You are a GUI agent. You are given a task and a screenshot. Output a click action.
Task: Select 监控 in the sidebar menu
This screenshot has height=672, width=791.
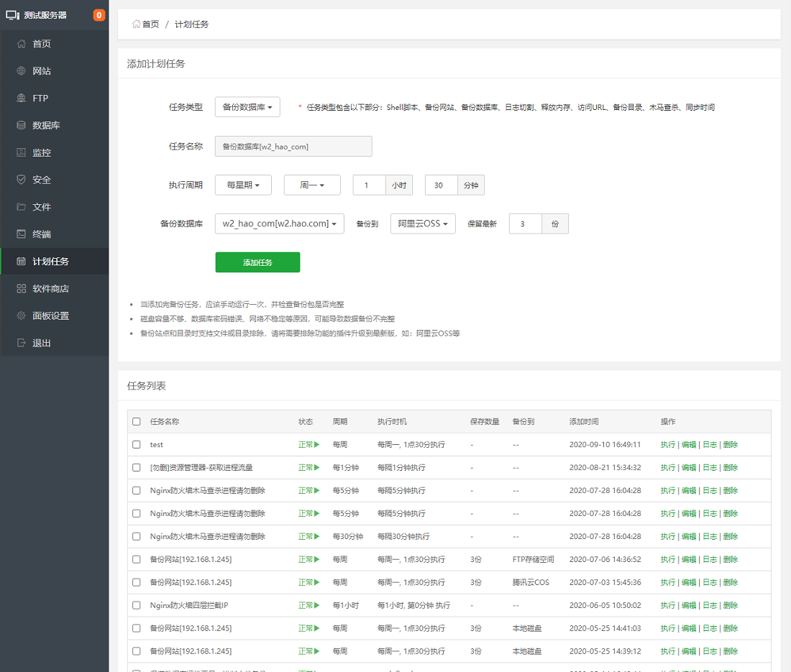[x=42, y=153]
